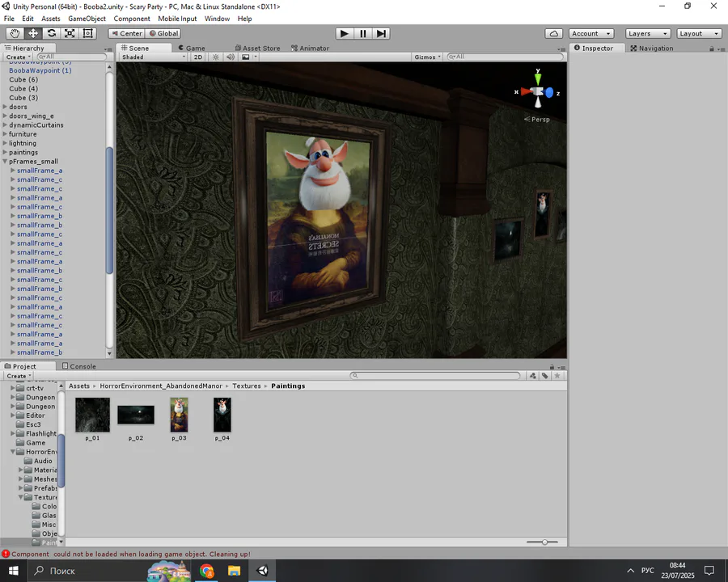Select Cube (6) in Hierarchy

pyautogui.click(x=23, y=79)
